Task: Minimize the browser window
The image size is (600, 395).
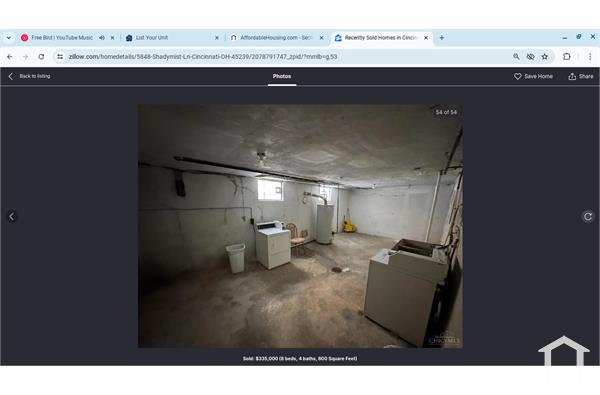Action: pos(565,38)
